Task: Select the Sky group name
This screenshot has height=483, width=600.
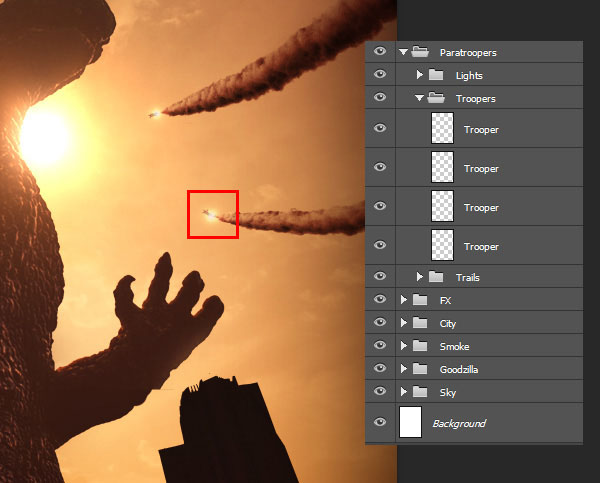Action: (x=448, y=393)
